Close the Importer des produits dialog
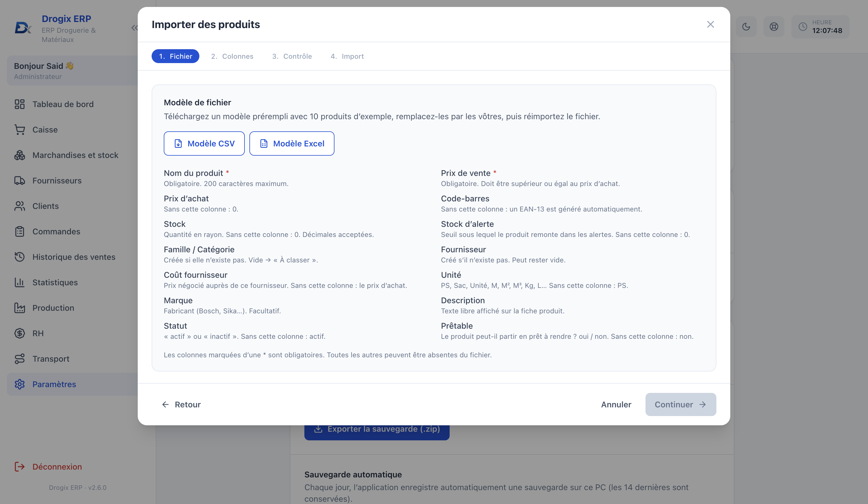This screenshot has height=504, width=868. click(x=711, y=25)
